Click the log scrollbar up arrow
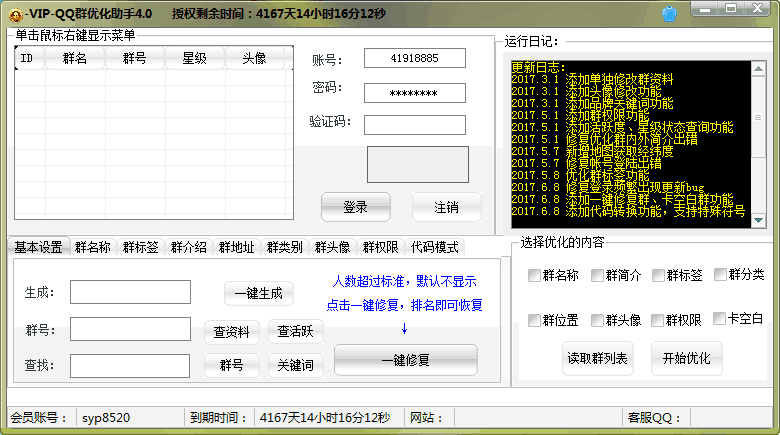780x435 pixels. [x=758, y=69]
